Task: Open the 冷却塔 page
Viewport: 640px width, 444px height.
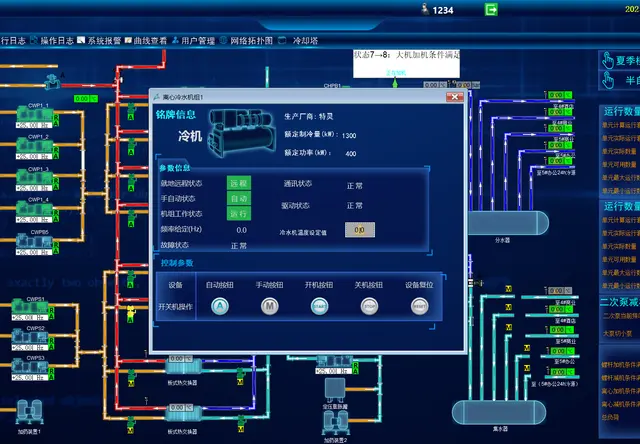Action: coord(305,40)
